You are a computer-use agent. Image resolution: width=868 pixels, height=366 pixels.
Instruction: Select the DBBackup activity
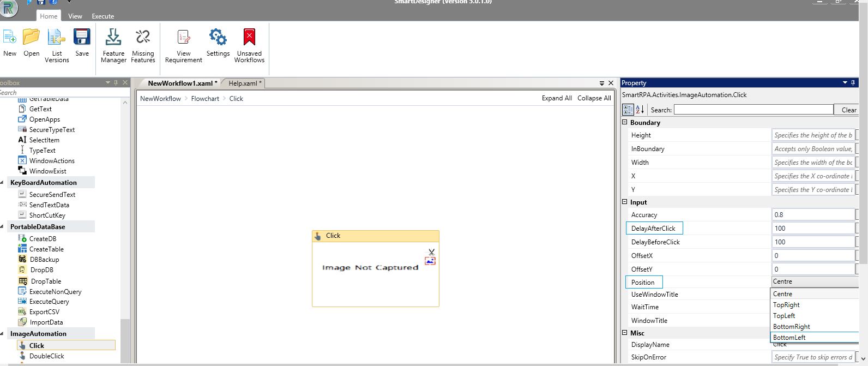point(44,260)
